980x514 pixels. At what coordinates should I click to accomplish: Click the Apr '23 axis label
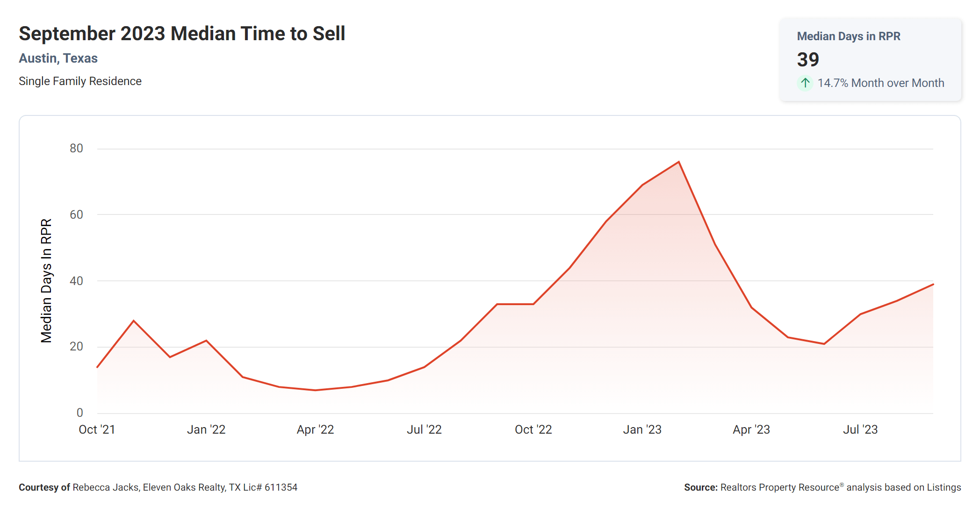click(751, 429)
